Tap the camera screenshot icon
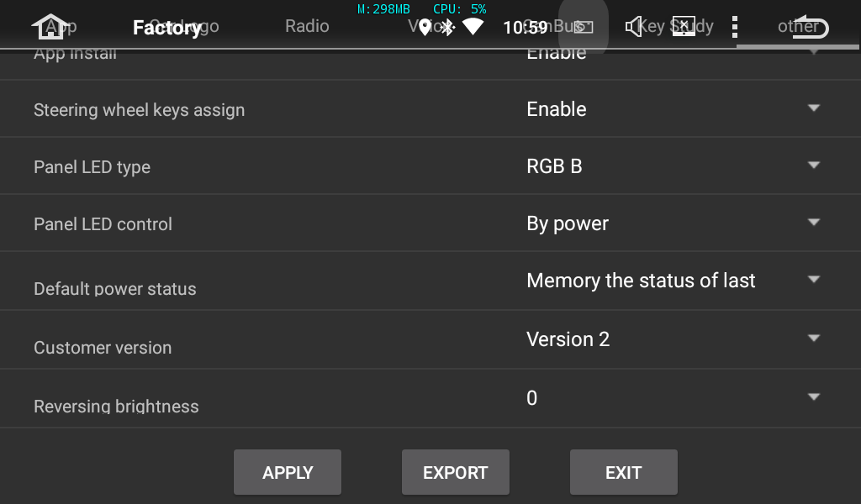861x504 pixels. click(584, 27)
